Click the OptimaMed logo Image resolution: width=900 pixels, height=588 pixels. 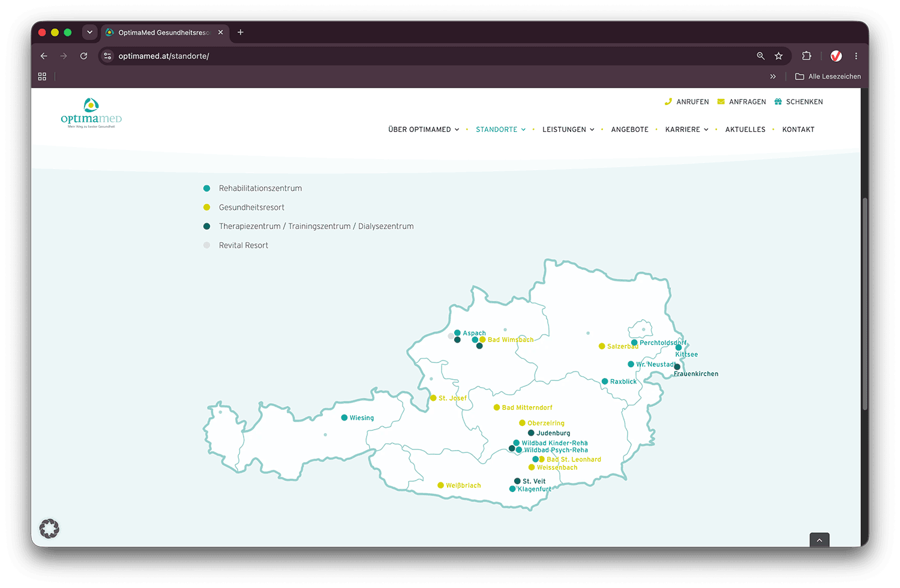[91, 113]
